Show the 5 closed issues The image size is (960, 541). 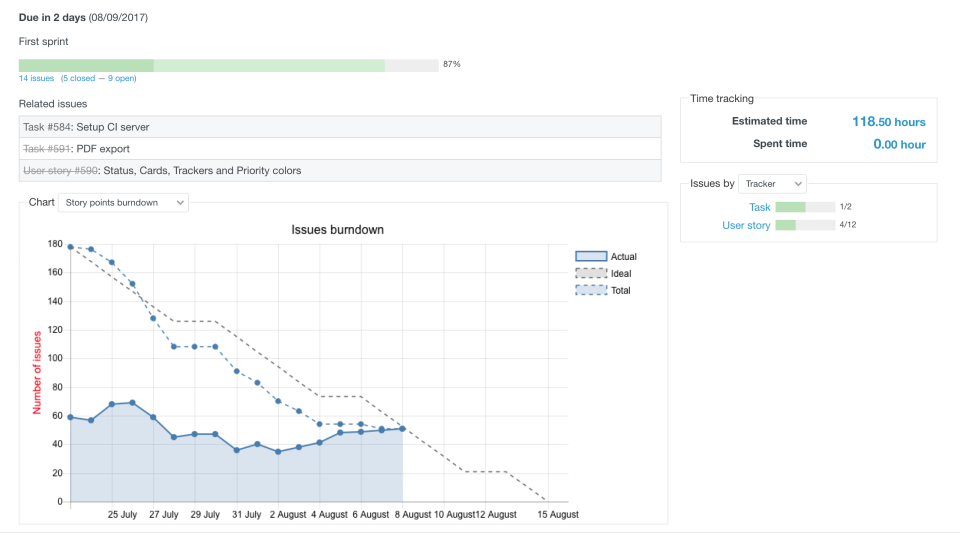[x=79, y=78]
